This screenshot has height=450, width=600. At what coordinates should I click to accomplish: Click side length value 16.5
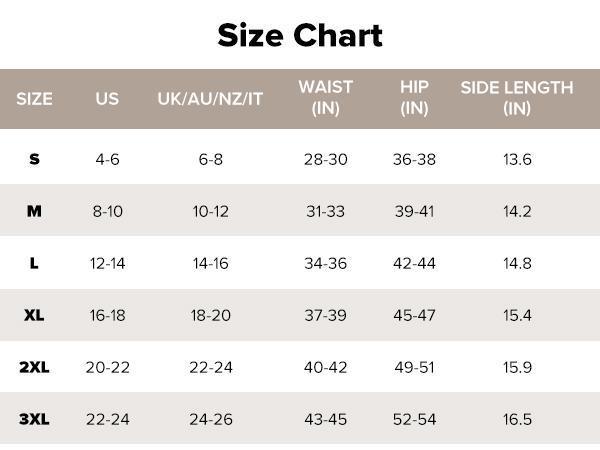coord(517,419)
